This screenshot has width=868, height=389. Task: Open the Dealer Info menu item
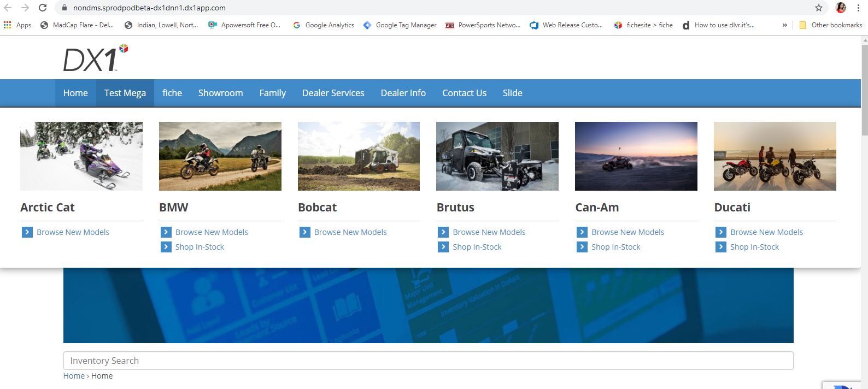[403, 93]
